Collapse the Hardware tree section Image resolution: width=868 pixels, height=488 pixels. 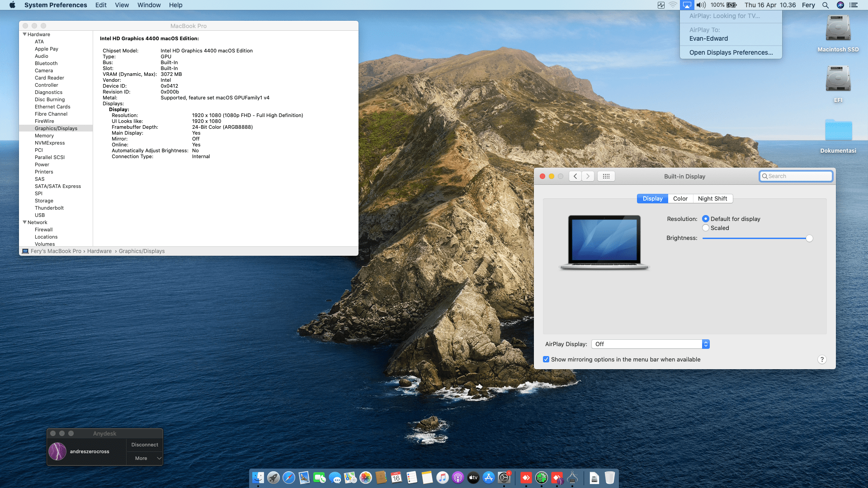[24, 34]
